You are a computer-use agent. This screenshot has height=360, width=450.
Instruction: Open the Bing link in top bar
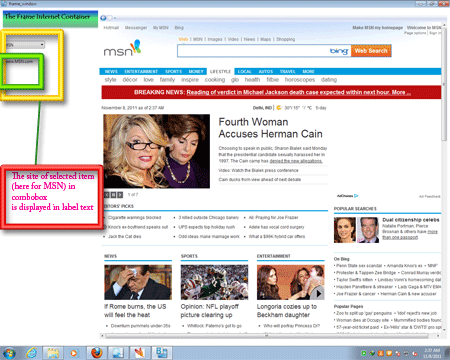(x=179, y=28)
